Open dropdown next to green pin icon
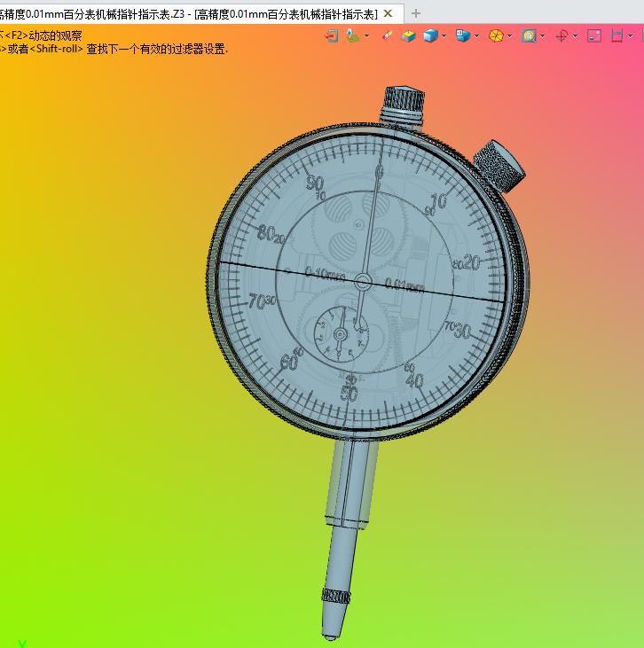The height and width of the screenshot is (648, 644). click(x=367, y=36)
